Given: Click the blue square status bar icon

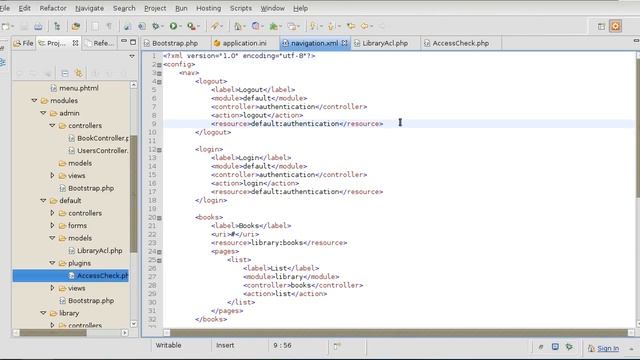Looking at the screenshot, I should click(555, 347).
